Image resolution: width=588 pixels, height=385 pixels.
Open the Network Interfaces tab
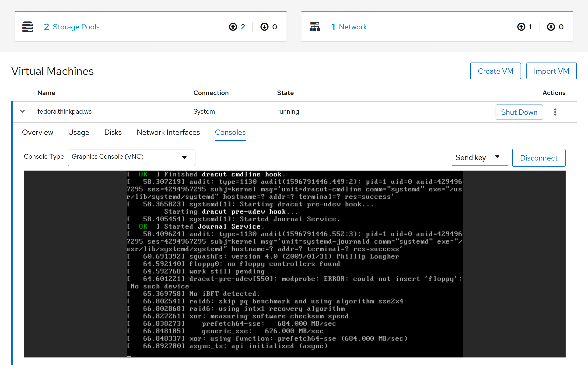click(x=168, y=133)
